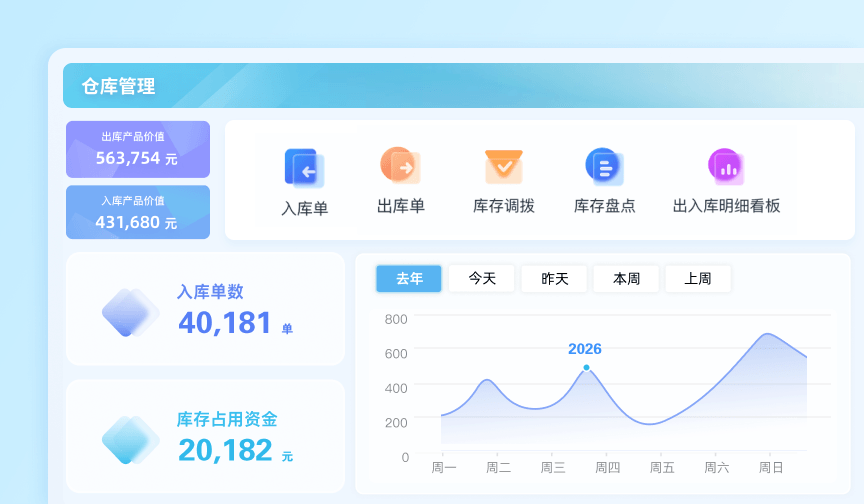The height and width of the screenshot is (504, 864).
Task: Open the 入库单 inbound order icon
Action: point(304,168)
